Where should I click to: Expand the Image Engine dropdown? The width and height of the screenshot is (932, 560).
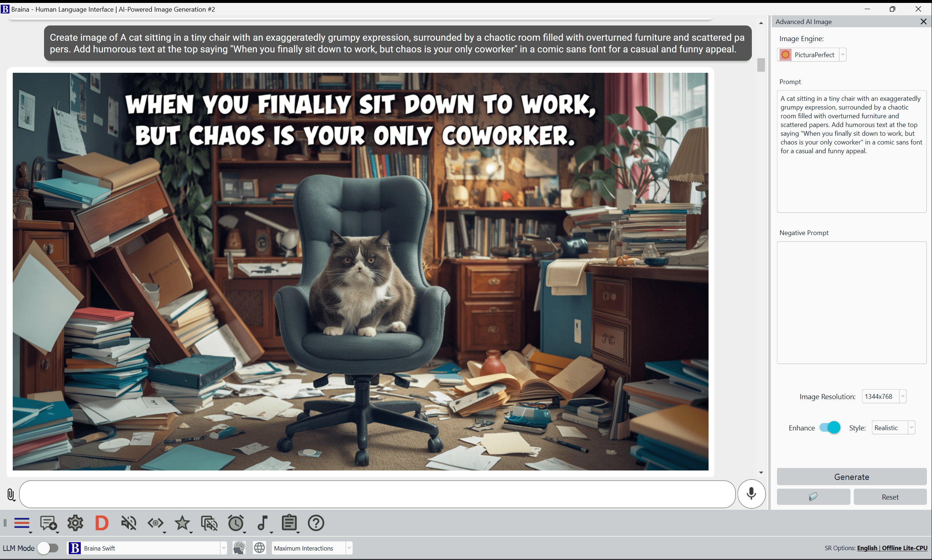(842, 55)
